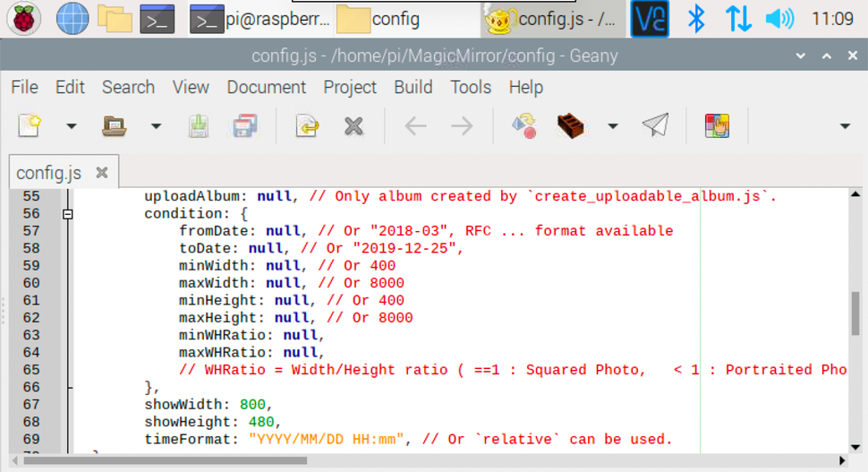Open the recent files dropdown arrow
The height and width of the screenshot is (472, 868).
click(x=156, y=126)
